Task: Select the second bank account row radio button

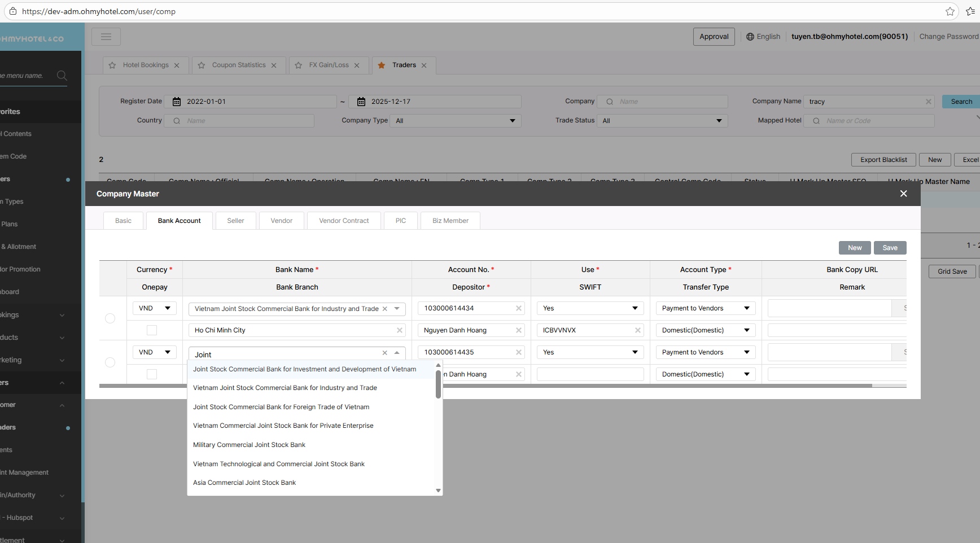Action: click(x=110, y=362)
